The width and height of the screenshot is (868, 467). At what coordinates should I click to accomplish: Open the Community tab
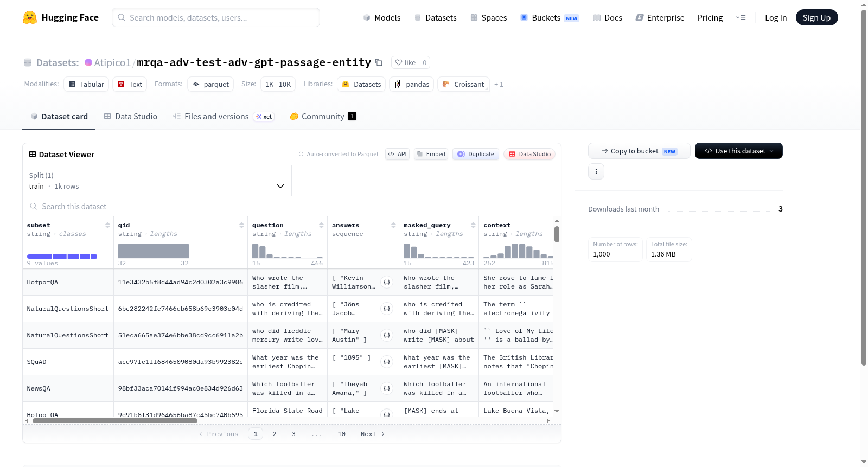(323, 116)
